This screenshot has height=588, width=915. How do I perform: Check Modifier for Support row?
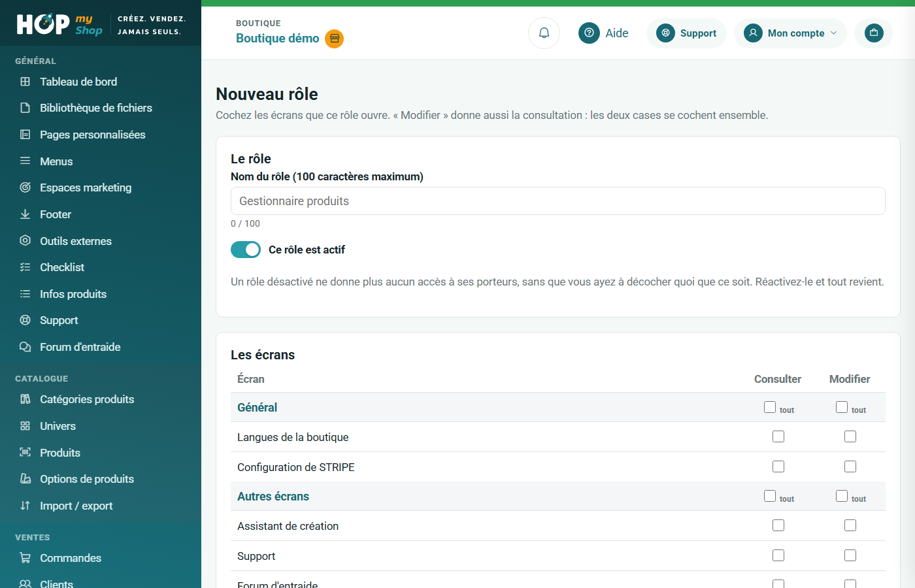click(850, 555)
